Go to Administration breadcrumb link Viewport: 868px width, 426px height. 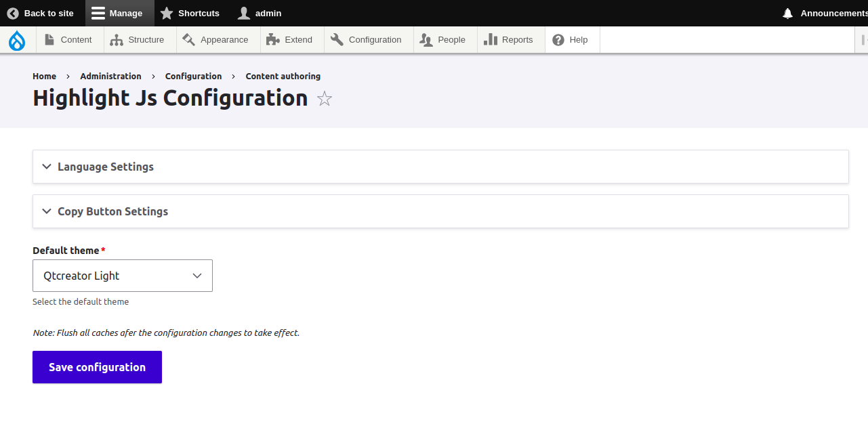pyautogui.click(x=110, y=77)
